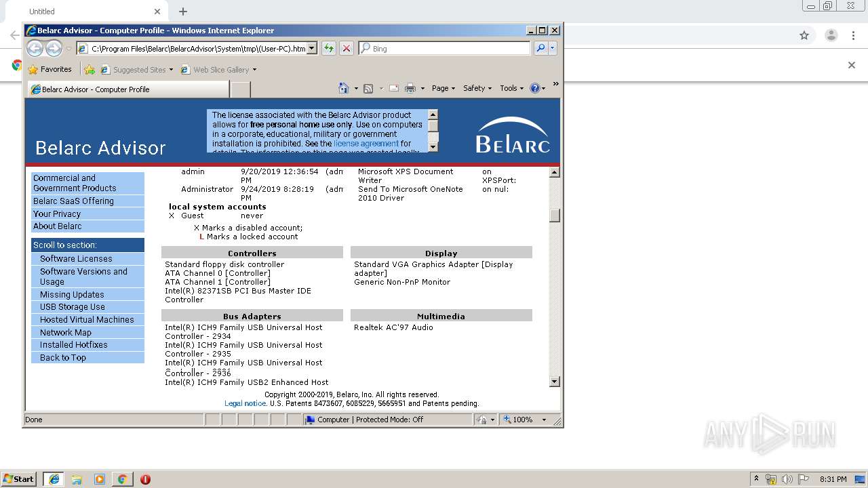Click the IE address bar field
Viewport: 868px width, 488px height.
[x=197, y=49]
